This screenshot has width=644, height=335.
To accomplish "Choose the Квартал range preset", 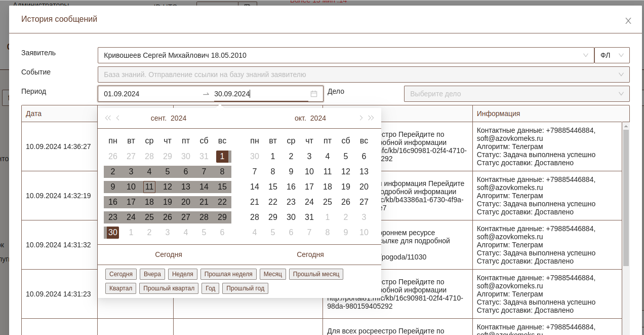I will point(120,288).
